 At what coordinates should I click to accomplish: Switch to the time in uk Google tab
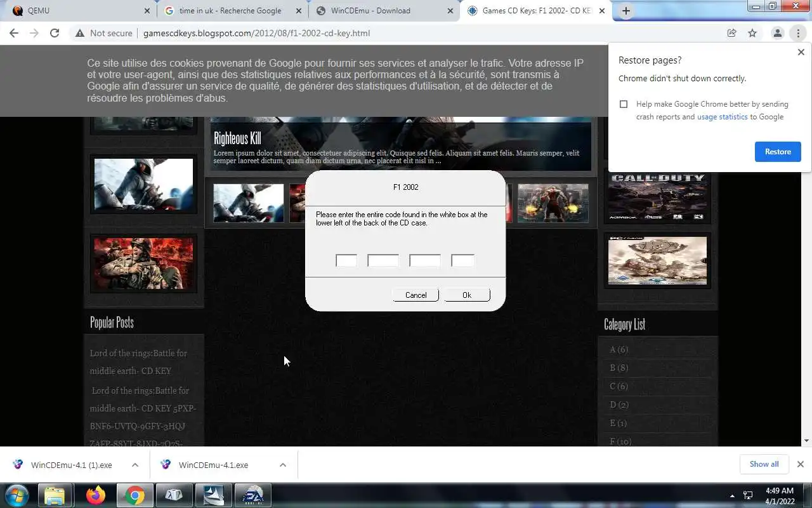pos(231,11)
